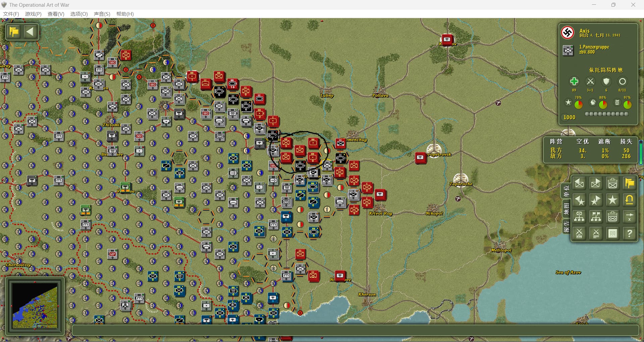Click the light unit card icon
The width and height of the screenshot is (644, 342).
(613, 233)
